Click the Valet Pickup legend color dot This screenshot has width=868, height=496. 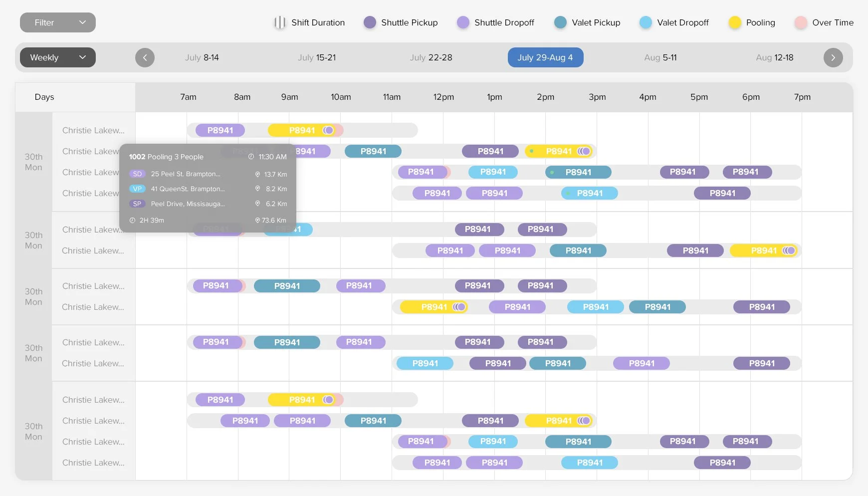560,22
